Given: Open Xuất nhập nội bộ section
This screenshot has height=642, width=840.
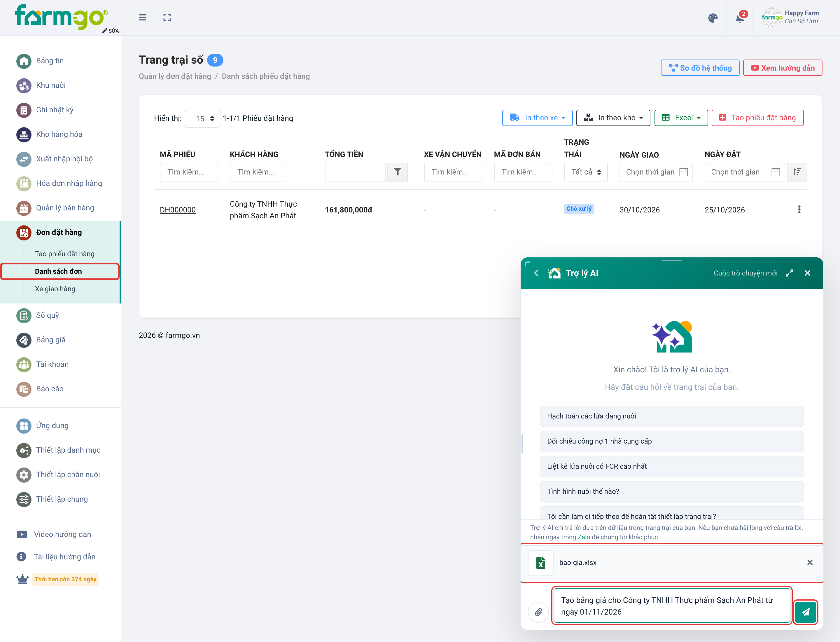Looking at the screenshot, I should 64,158.
